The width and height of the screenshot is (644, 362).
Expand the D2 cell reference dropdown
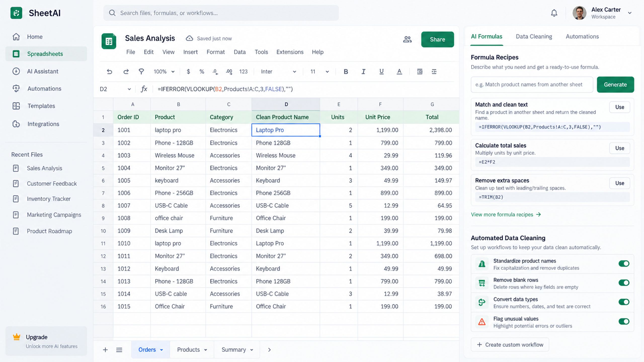click(x=129, y=89)
